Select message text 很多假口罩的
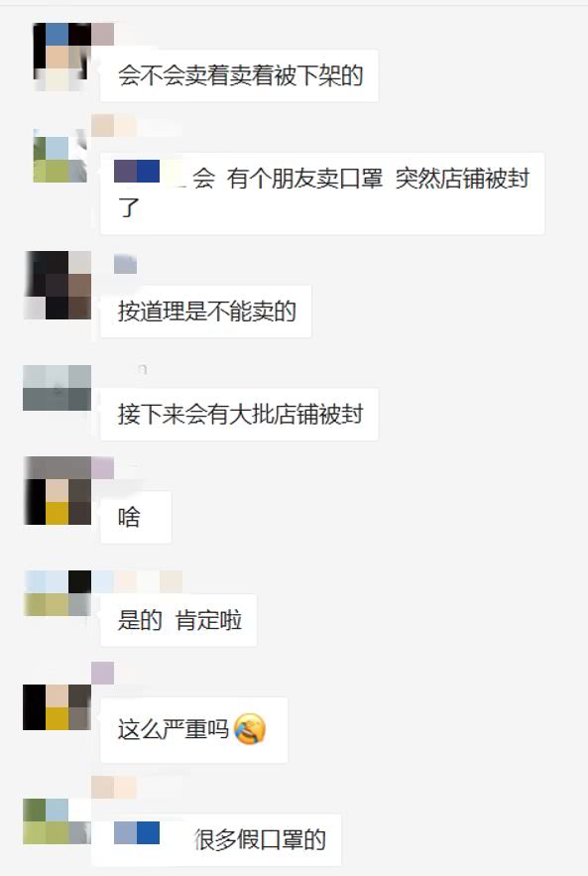The width and height of the screenshot is (588, 876). pos(260,839)
